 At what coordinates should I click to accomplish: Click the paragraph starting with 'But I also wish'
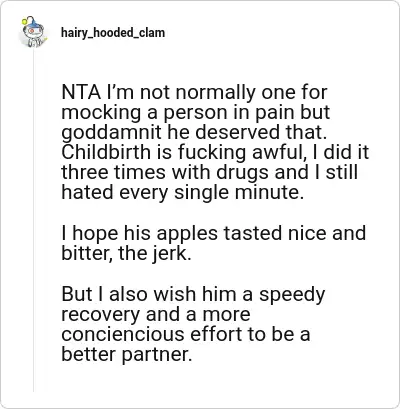[x=193, y=324]
